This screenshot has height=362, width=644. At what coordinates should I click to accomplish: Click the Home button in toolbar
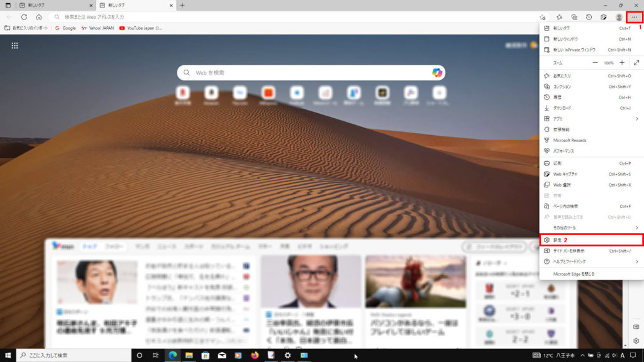pyautogui.click(x=39, y=17)
